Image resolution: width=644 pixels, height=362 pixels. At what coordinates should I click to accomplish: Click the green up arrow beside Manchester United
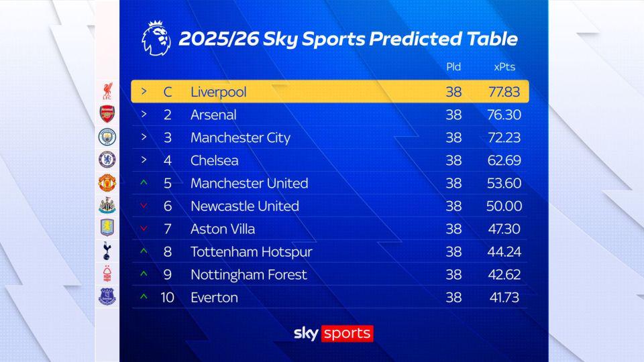click(x=144, y=183)
